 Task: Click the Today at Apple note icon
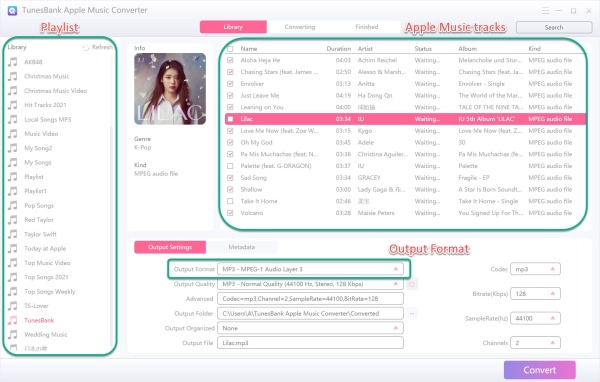tap(13, 248)
